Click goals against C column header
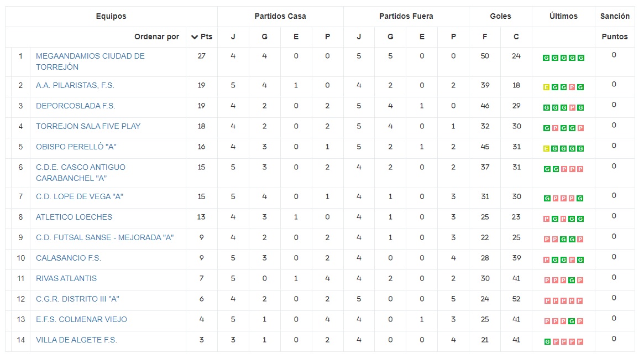Viewport: 644px width, 358px height. [x=516, y=37]
